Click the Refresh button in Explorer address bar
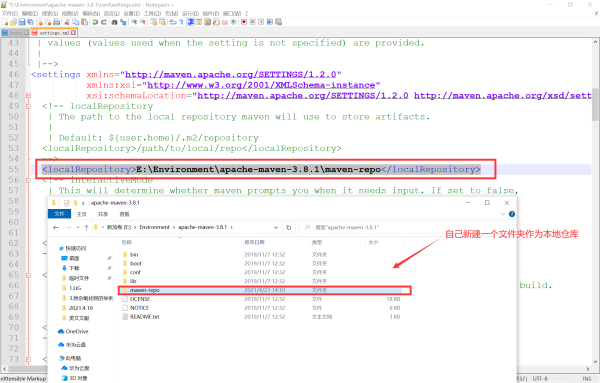 pyautogui.click(x=289, y=227)
